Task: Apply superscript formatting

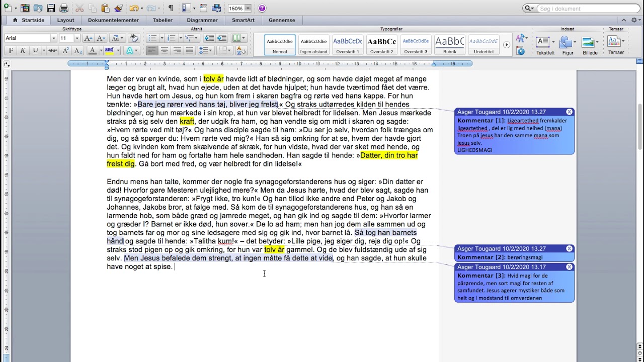Action: [65, 51]
